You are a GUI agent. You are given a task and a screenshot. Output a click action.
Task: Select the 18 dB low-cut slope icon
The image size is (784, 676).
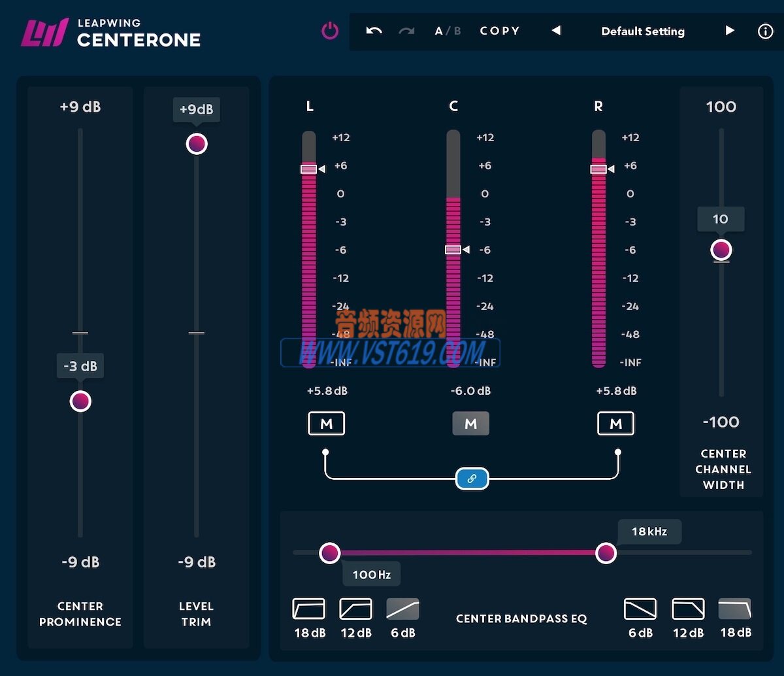[309, 609]
